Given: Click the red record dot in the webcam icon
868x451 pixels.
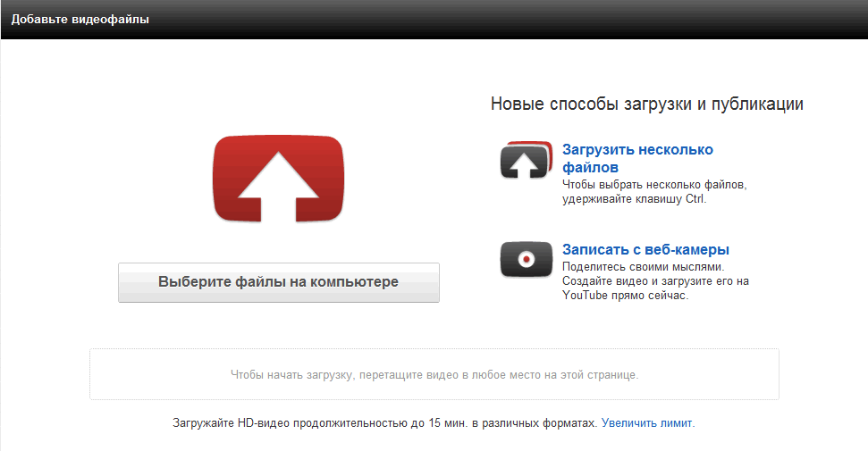Looking at the screenshot, I should point(527,259).
